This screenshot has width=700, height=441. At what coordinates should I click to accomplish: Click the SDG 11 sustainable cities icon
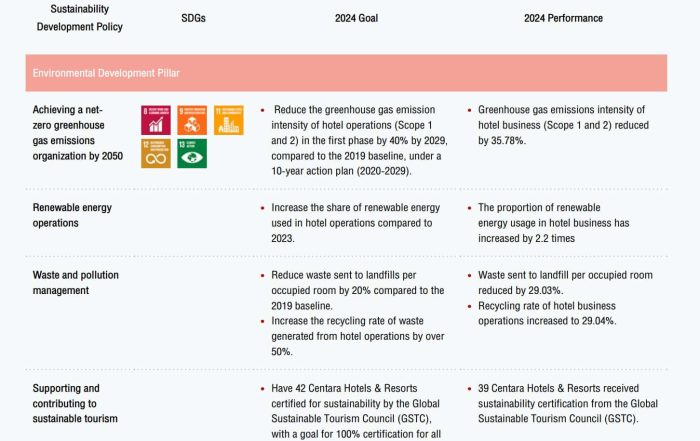[x=229, y=120]
